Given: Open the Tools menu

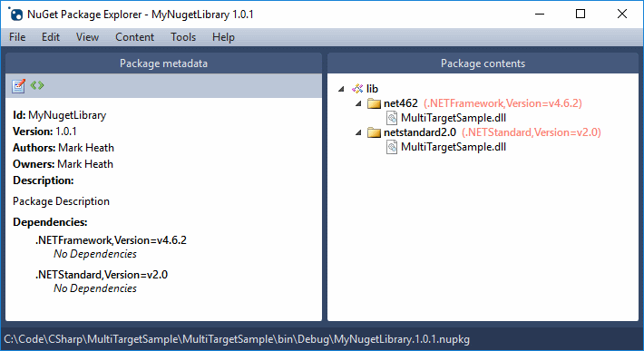Looking at the screenshot, I should click(x=183, y=37).
